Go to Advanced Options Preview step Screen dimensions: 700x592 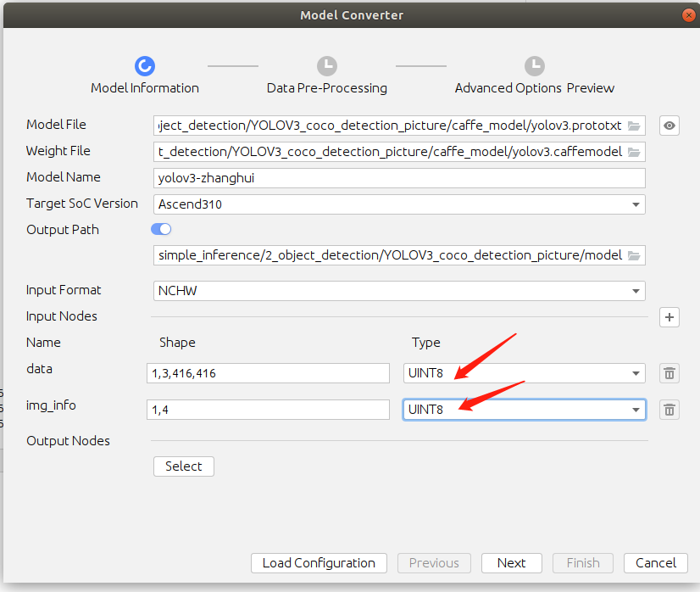coord(534,66)
